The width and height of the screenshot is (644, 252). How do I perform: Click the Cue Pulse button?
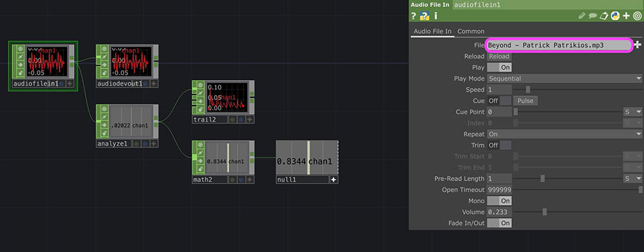coord(526,101)
